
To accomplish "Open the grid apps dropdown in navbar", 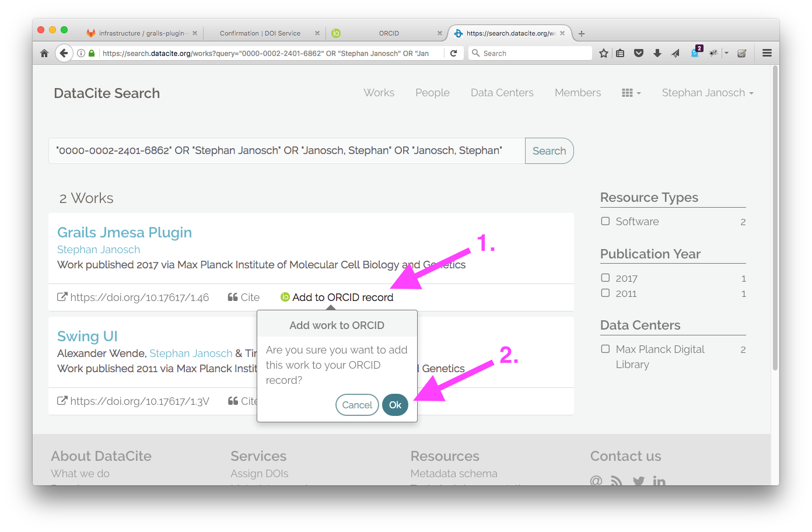I will pyautogui.click(x=631, y=93).
